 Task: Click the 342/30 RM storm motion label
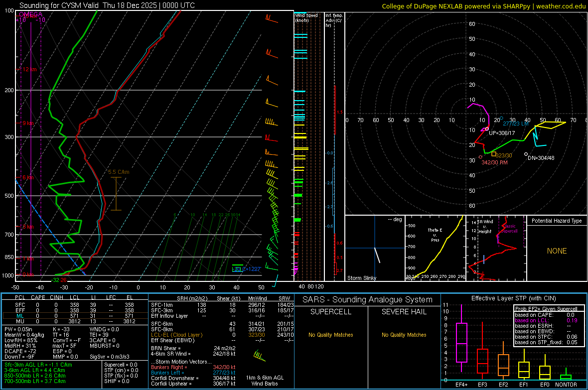(x=494, y=162)
